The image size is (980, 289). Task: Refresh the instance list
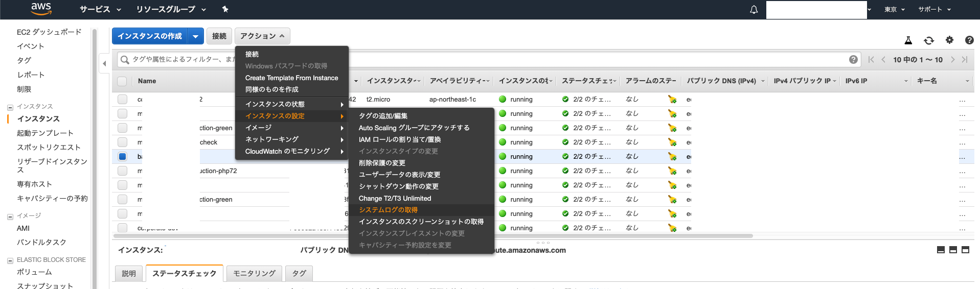(929, 40)
